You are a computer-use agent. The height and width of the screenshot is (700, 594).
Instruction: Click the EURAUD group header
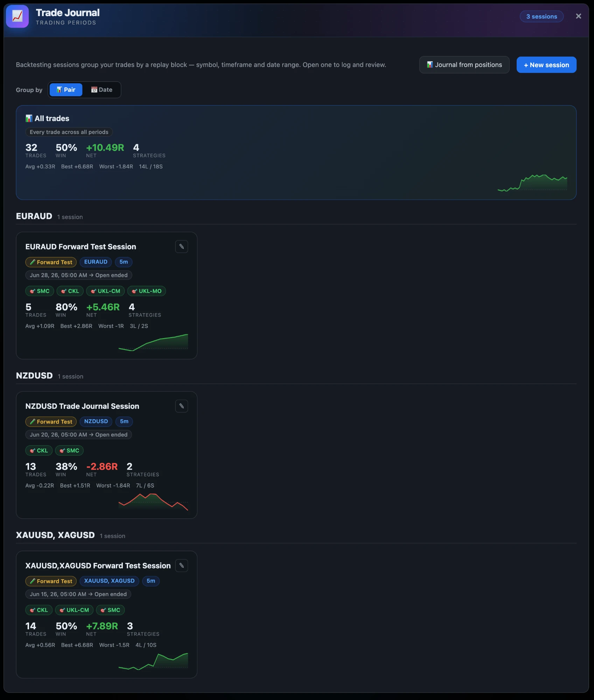[x=34, y=216]
